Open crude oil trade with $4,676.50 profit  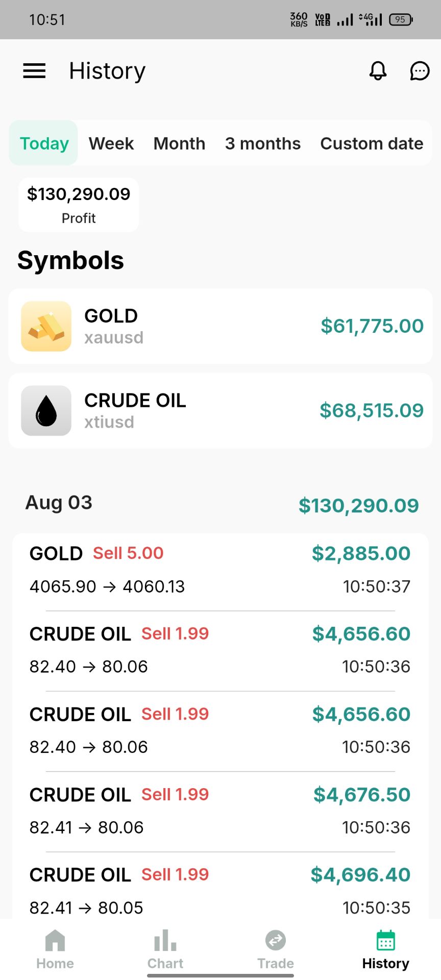[x=220, y=812]
